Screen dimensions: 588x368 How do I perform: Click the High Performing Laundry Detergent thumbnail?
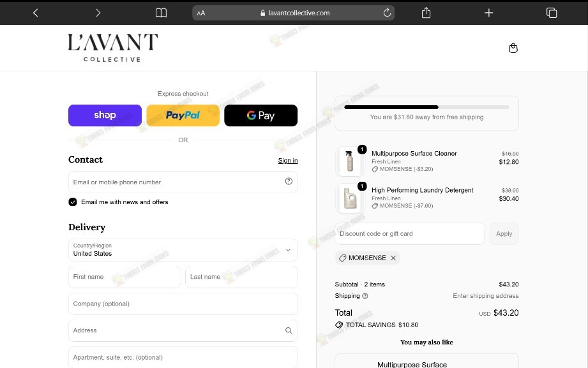pyautogui.click(x=350, y=198)
